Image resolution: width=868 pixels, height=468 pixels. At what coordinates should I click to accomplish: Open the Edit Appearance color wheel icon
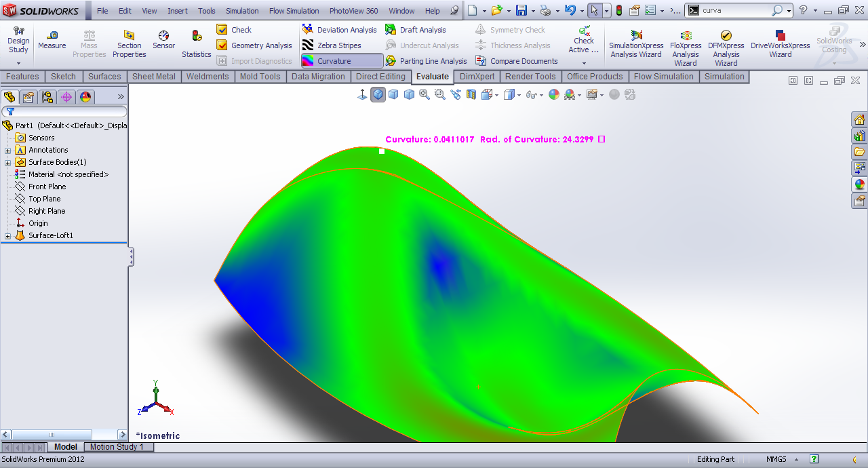554,95
